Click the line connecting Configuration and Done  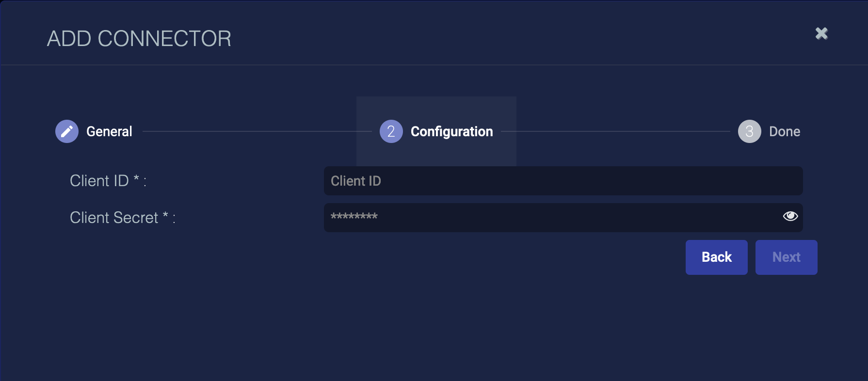pyautogui.click(x=615, y=131)
